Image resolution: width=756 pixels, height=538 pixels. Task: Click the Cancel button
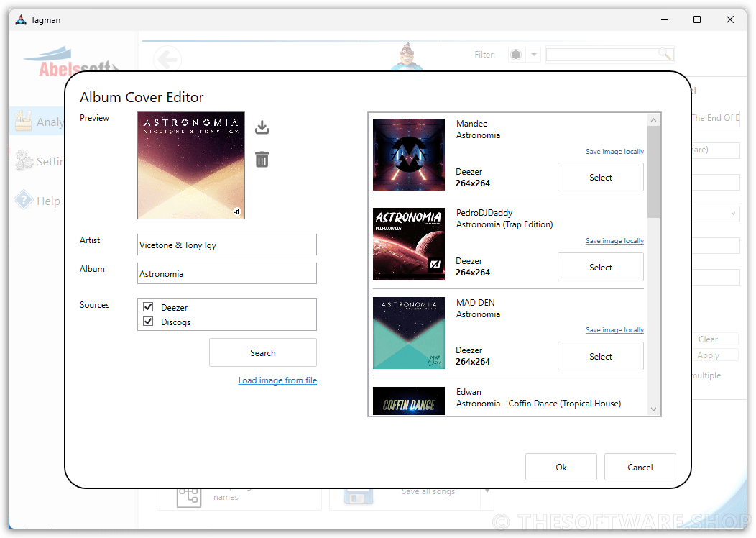(640, 467)
